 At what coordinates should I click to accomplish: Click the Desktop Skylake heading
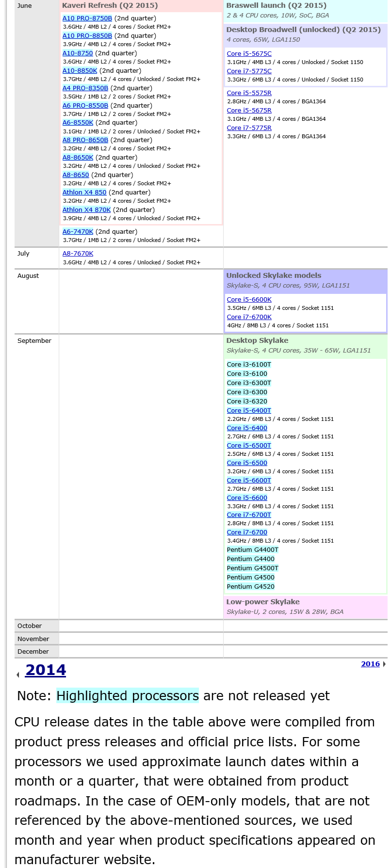(x=257, y=341)
